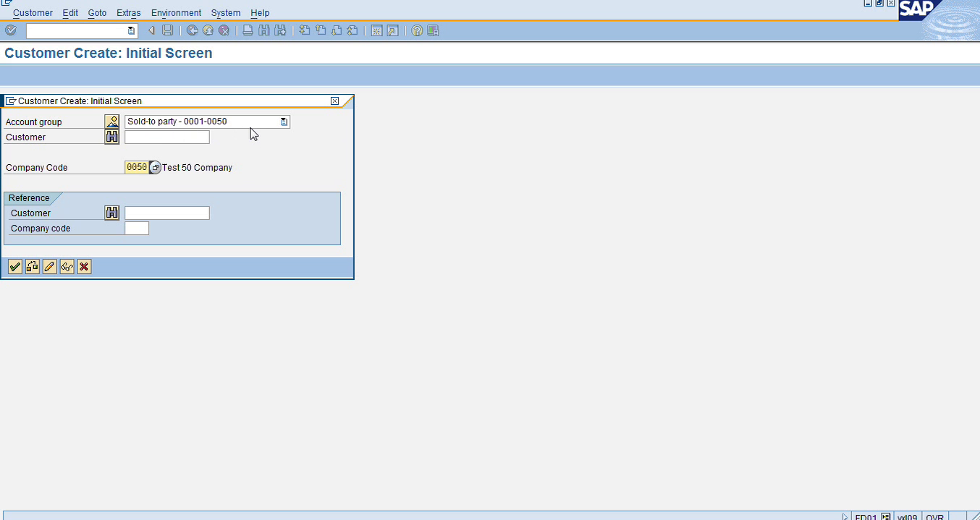
Task: Click the First Page toolbar icon
Action: (305, 30)
